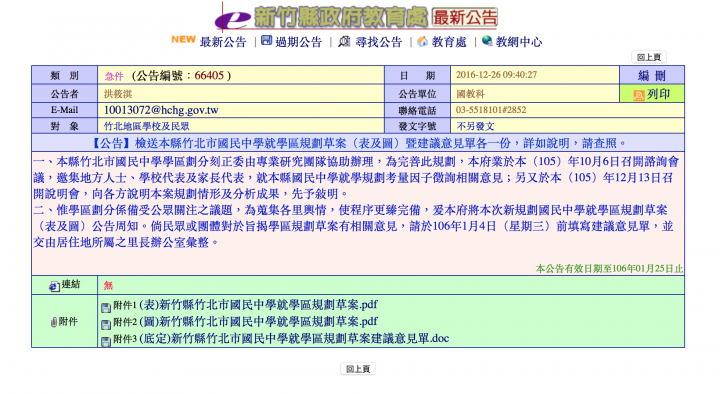Click the 連結 link icon
720x394 pixels.
click(54, 286)
